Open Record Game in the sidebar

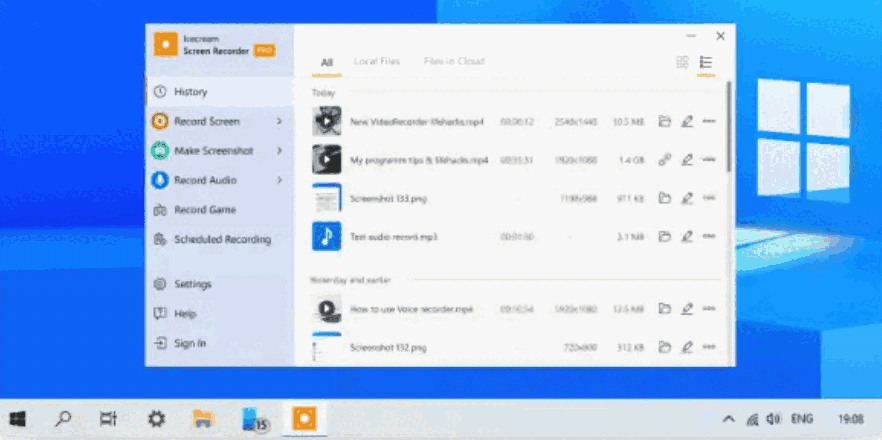tap(219, 210)
